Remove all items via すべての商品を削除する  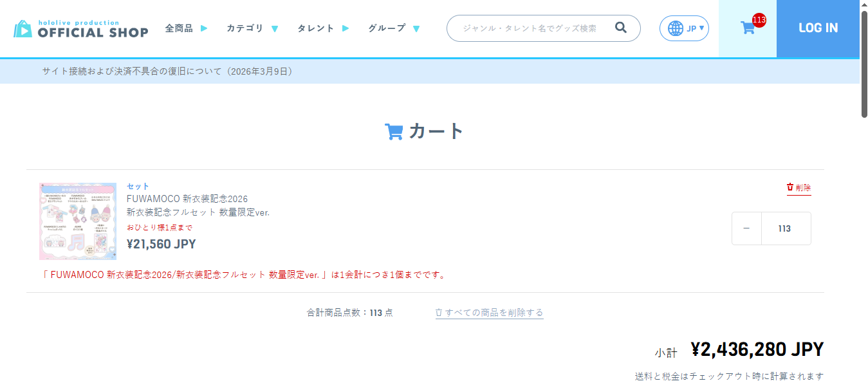[x=489, y=313]
